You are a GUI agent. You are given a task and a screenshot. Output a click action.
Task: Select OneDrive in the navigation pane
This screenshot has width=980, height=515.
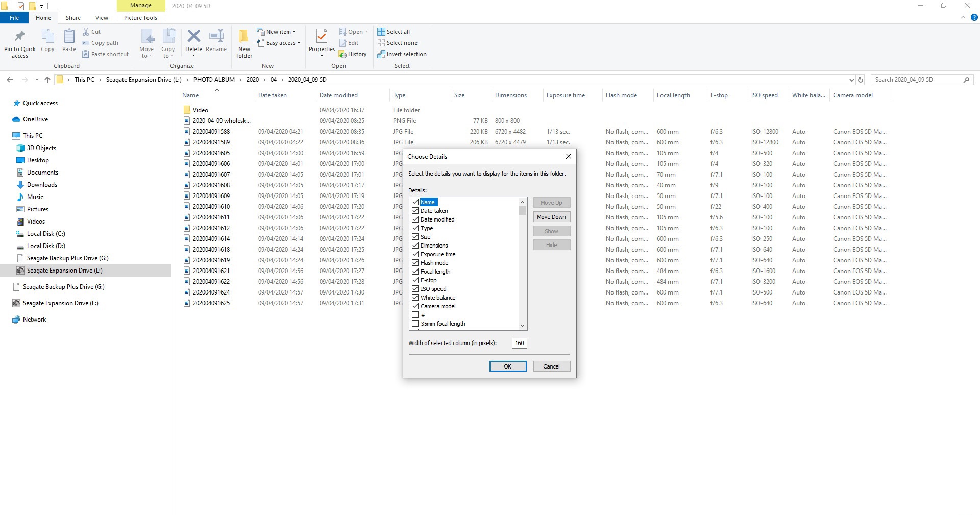tap(35, 119)
